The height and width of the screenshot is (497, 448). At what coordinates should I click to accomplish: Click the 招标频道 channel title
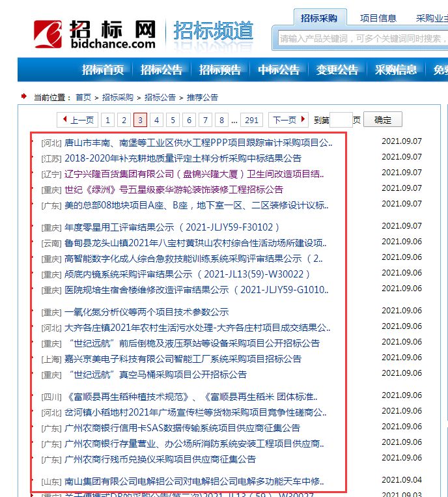pos(213,31)
